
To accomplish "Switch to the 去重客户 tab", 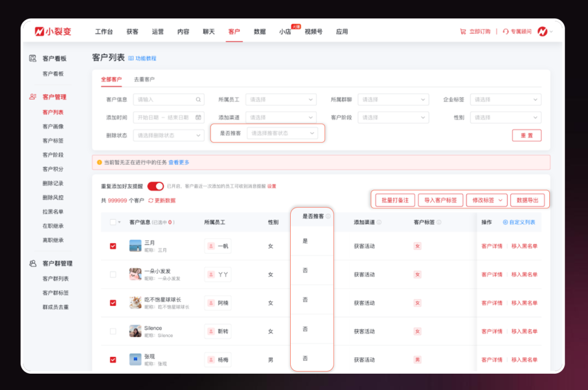I will pyautogui.click(x=144, y=79).
